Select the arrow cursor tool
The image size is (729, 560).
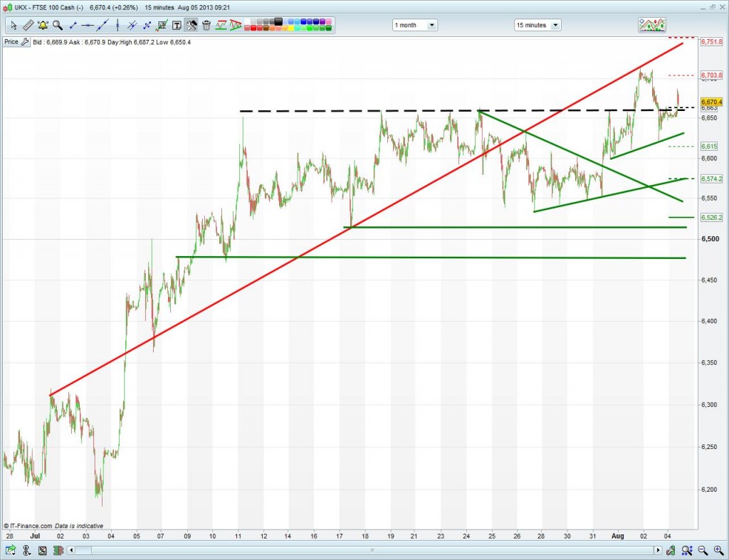click(x=14, y=25)
